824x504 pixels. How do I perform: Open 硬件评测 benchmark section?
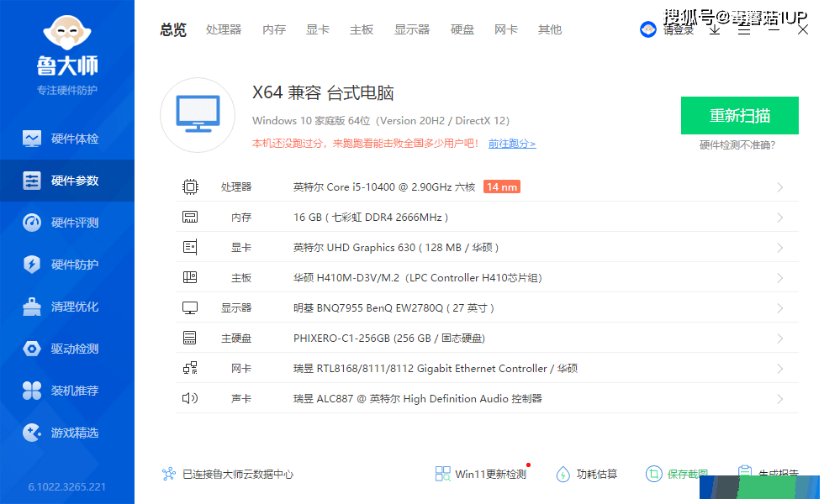(x=67, y=223)
